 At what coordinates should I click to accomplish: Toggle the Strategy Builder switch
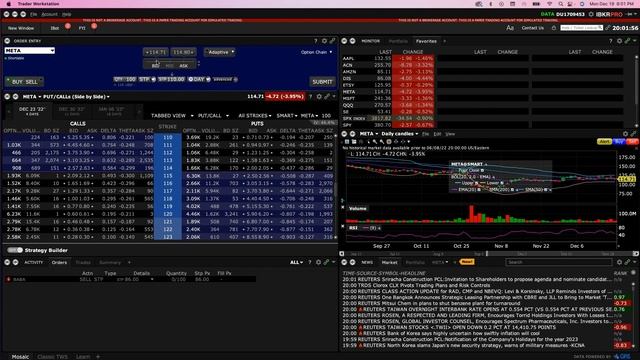click(15, 250)
